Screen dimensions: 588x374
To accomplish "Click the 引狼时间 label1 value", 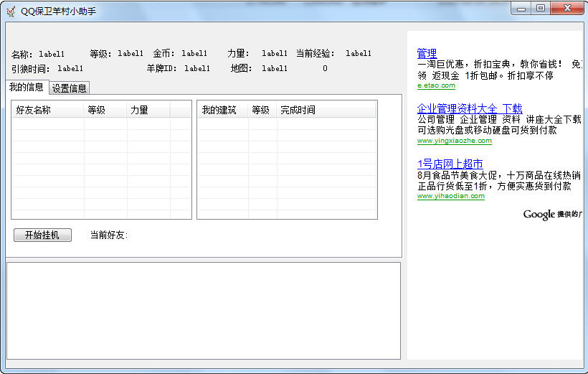I will (x=70, y=68).
